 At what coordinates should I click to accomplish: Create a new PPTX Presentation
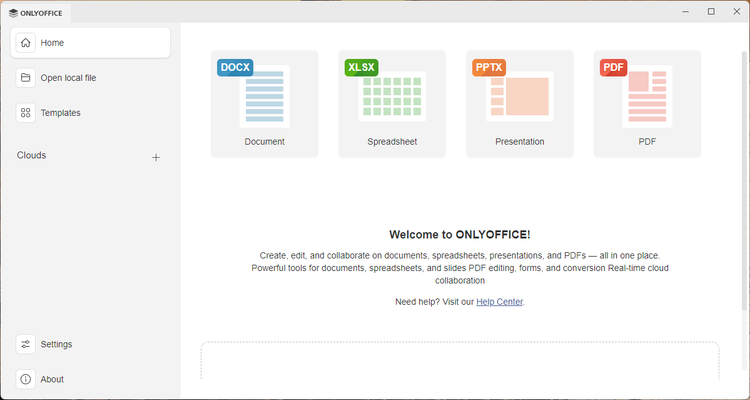(519, 104)
